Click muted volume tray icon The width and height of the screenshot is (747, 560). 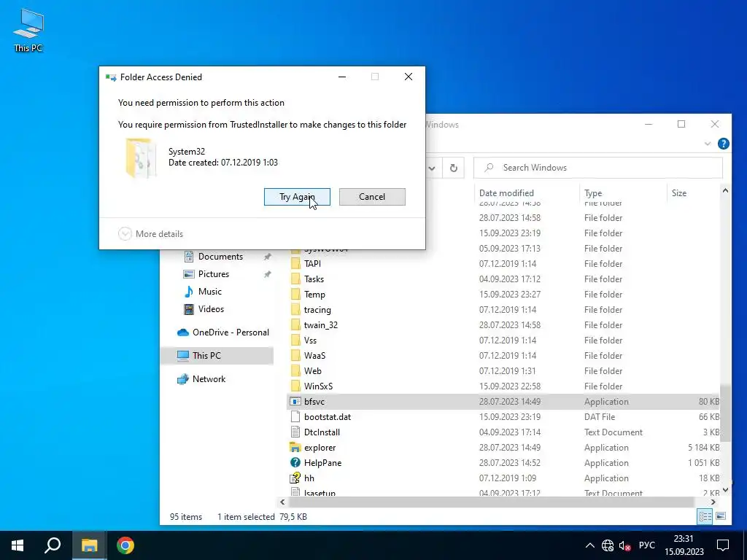point(625,545)
